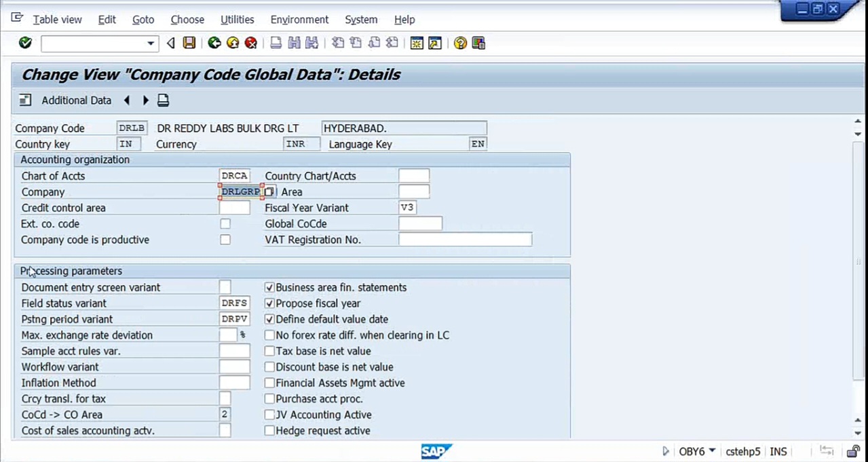
Task: Click the Previous Page icon
Action: pos(356,43)
